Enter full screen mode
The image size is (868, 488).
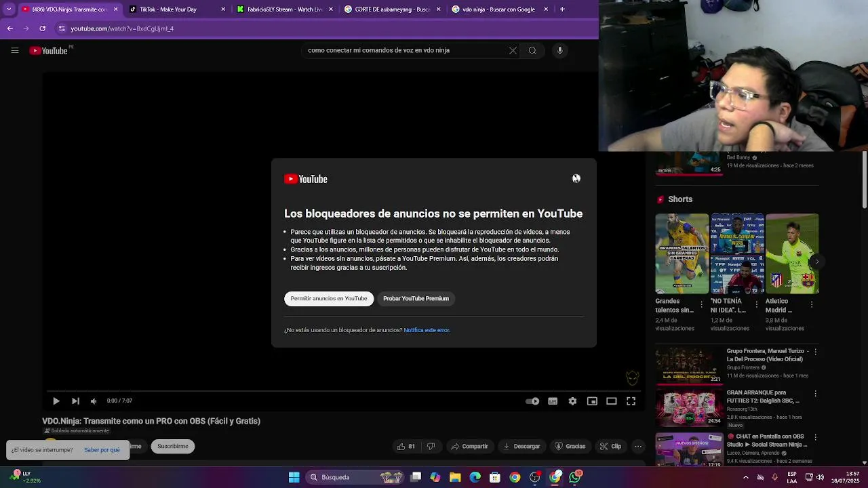[631, 401]
